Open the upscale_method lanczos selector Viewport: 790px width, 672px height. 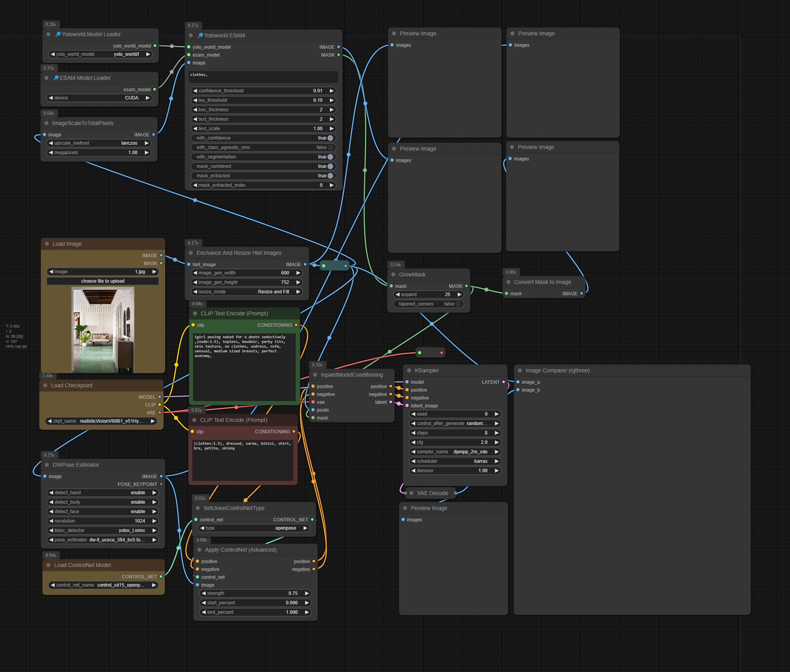pos(98,143)
